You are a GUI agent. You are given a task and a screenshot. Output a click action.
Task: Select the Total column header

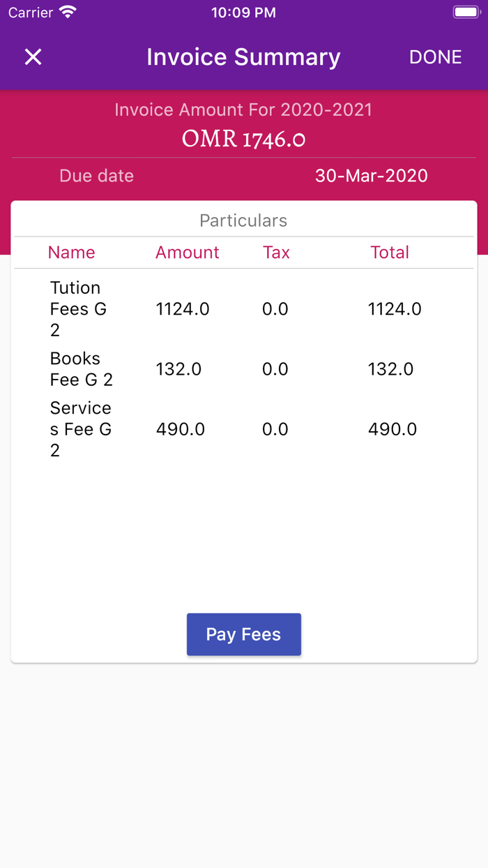pos(390,253)
